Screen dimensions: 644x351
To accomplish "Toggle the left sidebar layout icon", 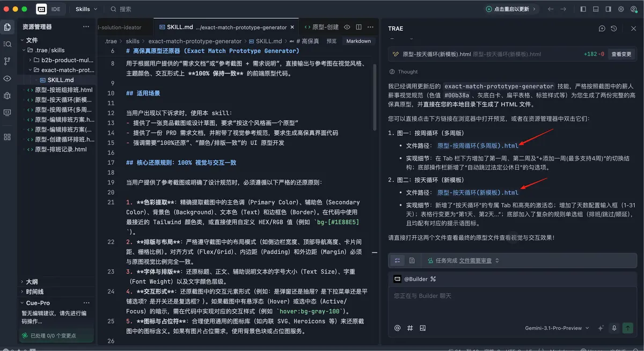I will tap(583, 9).
